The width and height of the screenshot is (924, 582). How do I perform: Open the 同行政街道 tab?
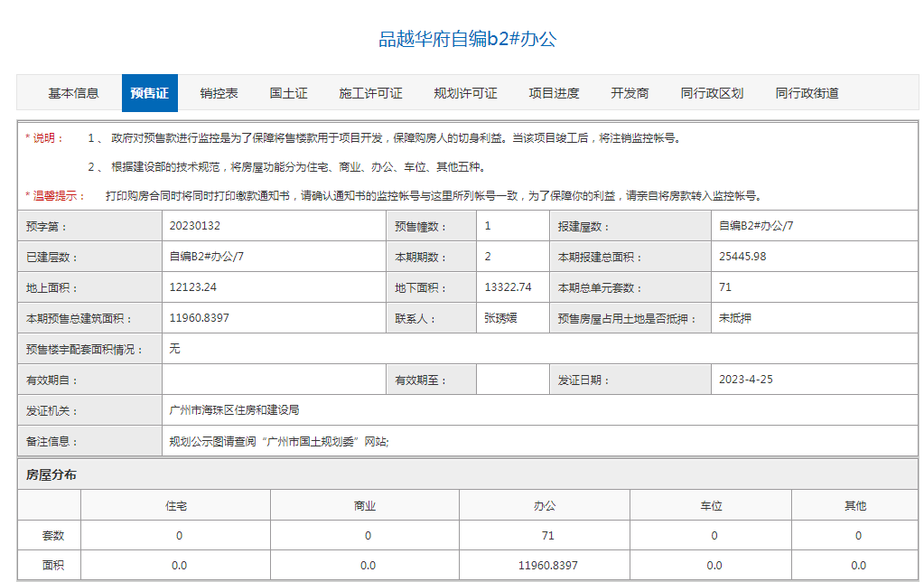(807, 92)
